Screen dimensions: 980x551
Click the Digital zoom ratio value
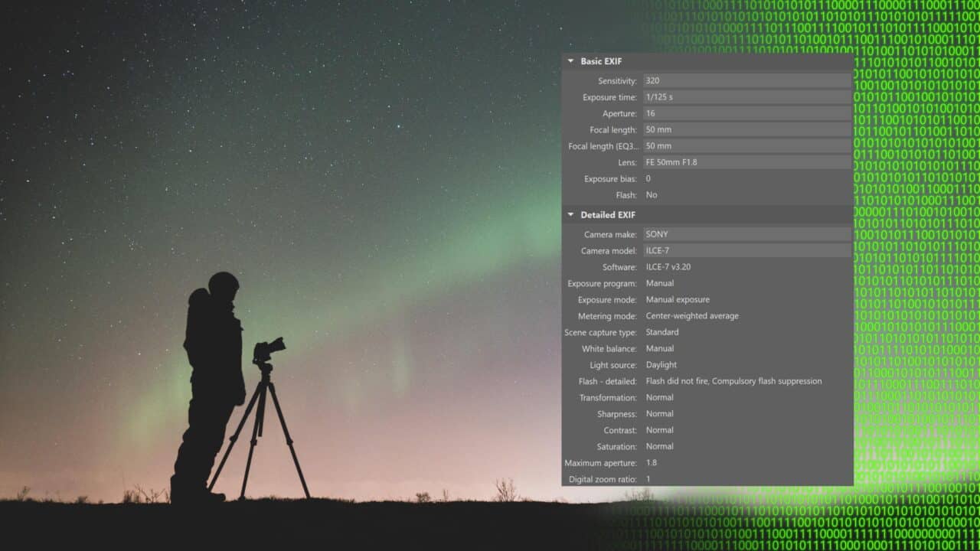pos(648,479)
